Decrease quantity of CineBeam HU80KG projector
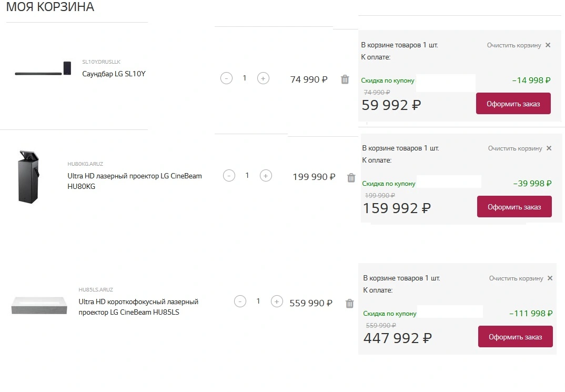The image size is (565, 392). 229,175
